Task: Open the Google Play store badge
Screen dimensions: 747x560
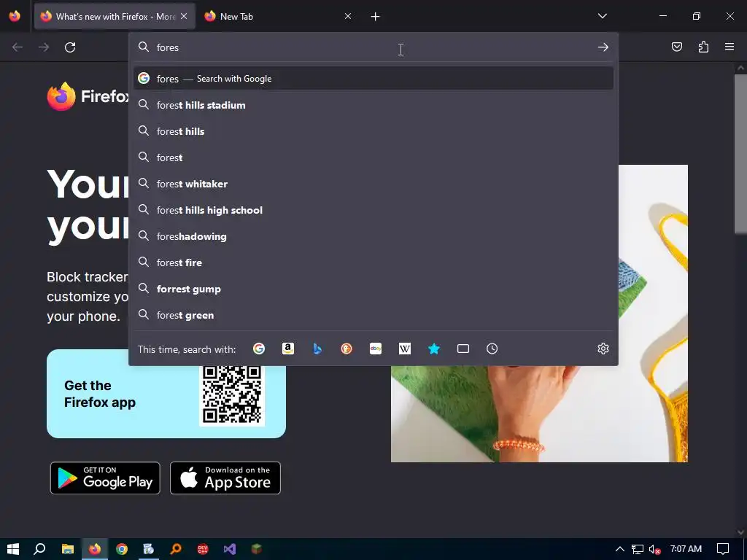Action: point(105,478)
